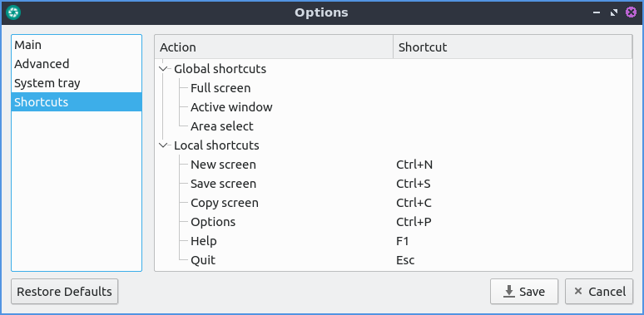Image resolution: width=644 pixels, height=315 pixels.
Task: Click Restore Defaults button
Action: (x=64, y=292)
